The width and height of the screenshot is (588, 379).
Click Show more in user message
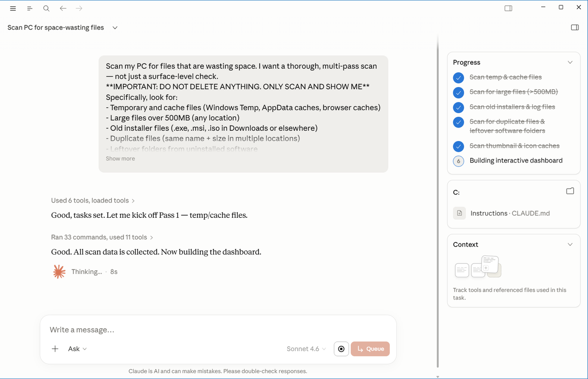(120, 159)
